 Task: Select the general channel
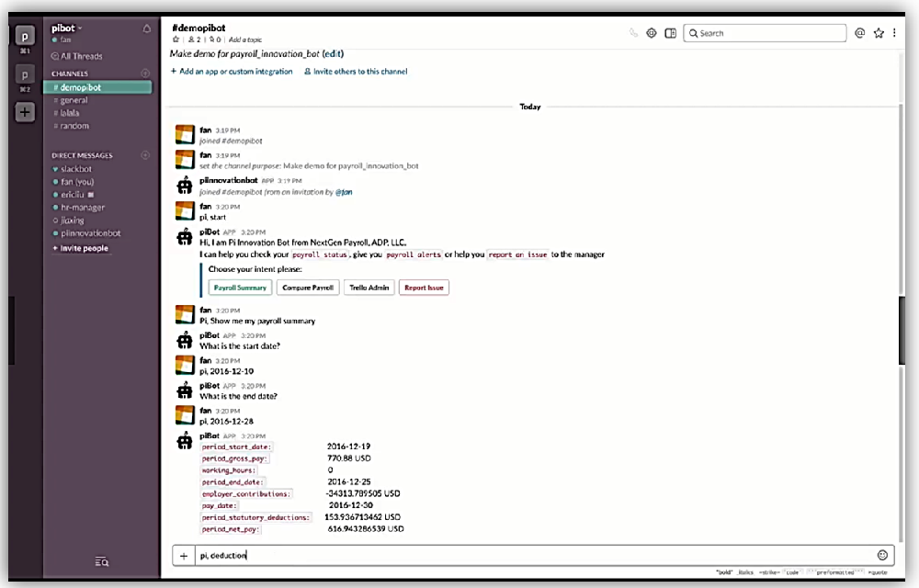[74, 100]
